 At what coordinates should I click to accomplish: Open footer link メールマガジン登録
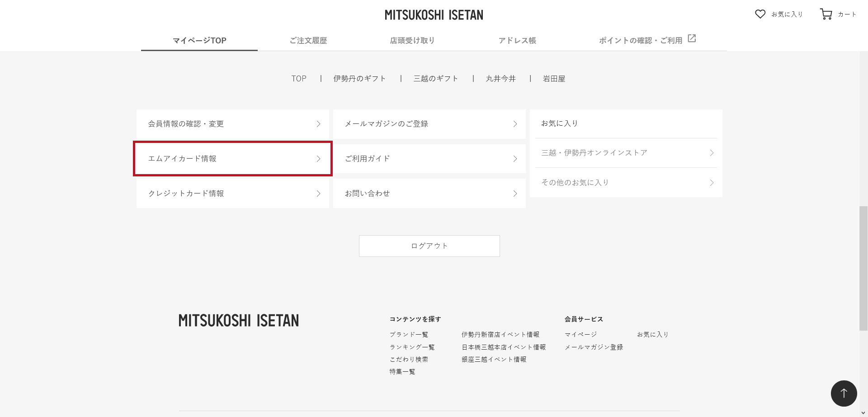[594, 347]
